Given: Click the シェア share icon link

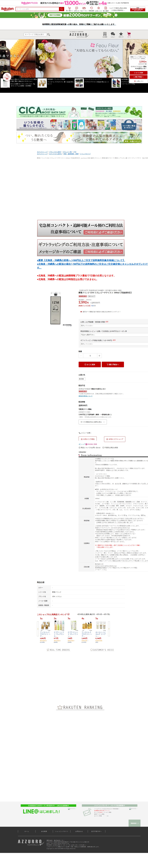Looking at the screenshot, I should click(82, 444).
